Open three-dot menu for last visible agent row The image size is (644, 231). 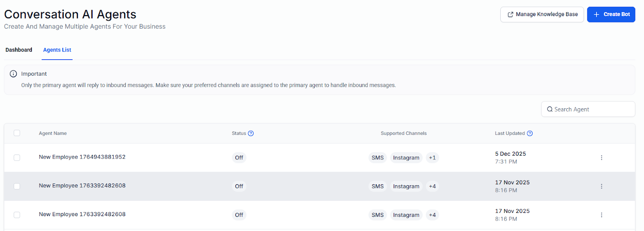pos(601,215)
